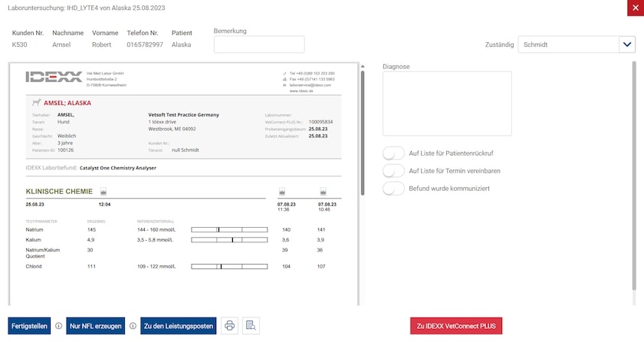Click info icon next to Fertigstellen
The width and height of the screenshot is (644, 342).
(x=59, y=326)
